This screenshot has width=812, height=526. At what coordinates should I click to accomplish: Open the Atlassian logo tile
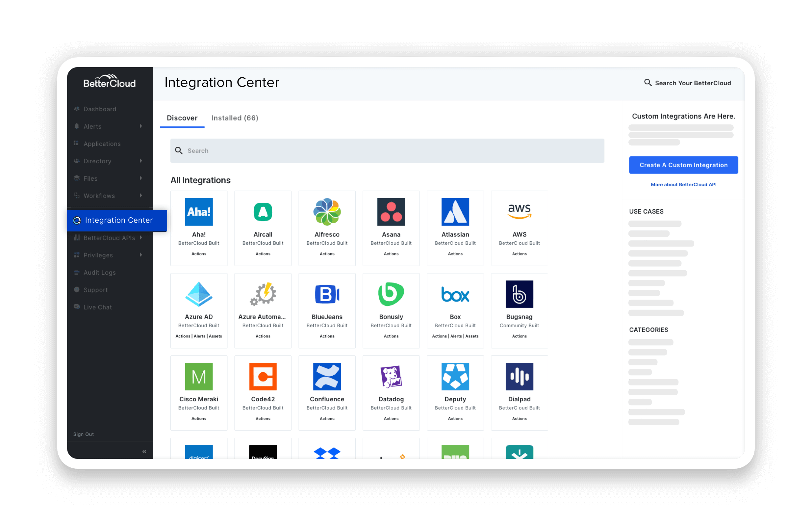pyautogui.click(x=455, y=212)
